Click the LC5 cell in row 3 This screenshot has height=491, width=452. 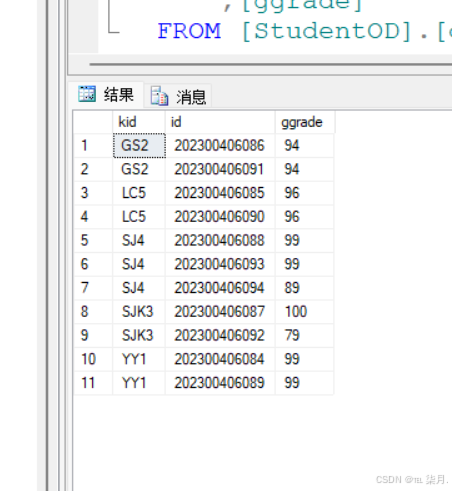(139, 193)
